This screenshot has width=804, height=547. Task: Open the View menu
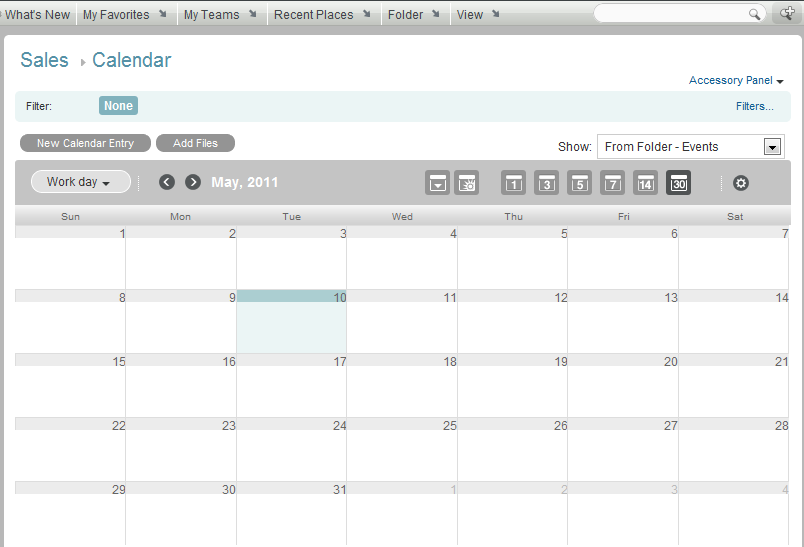tap(477, 15)
